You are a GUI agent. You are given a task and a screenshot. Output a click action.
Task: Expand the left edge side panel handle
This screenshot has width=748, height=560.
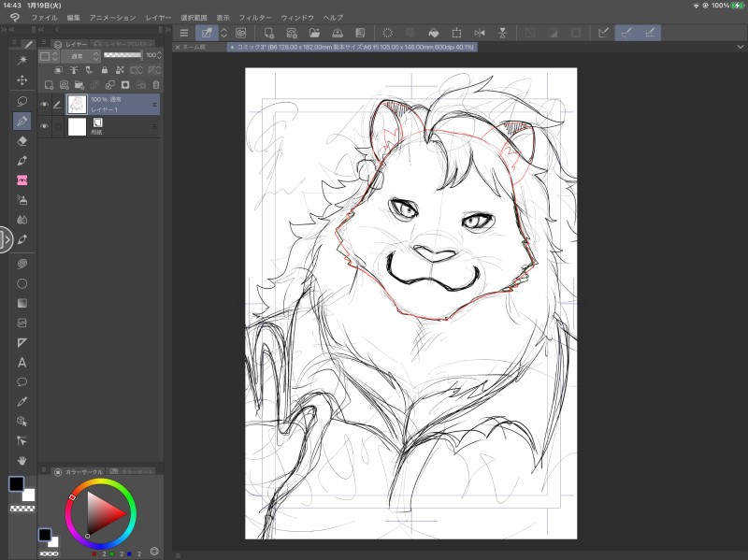pyautogui.click(x=6, y=239)
